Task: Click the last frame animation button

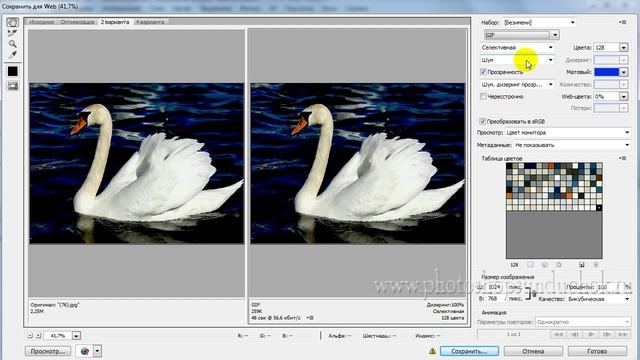Action: pyautogui.click(x=622, y=334)
